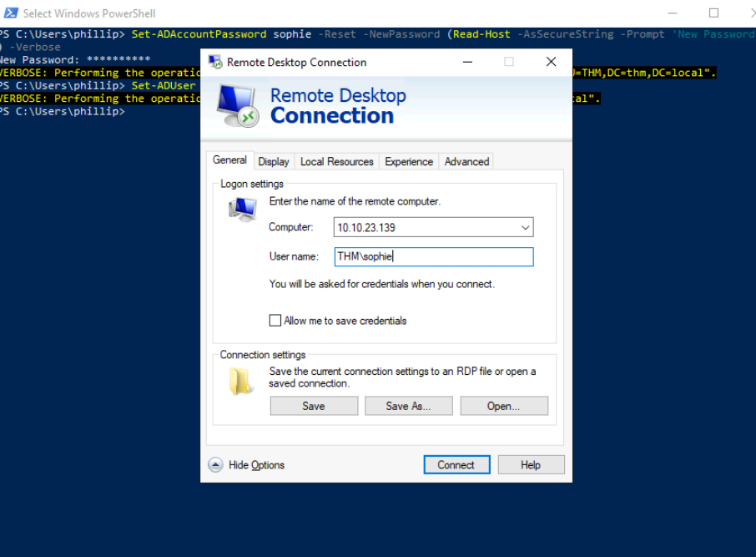
Task: Click 'New Password: **********' line in PowerShell
Action: (x=75, y=60)
